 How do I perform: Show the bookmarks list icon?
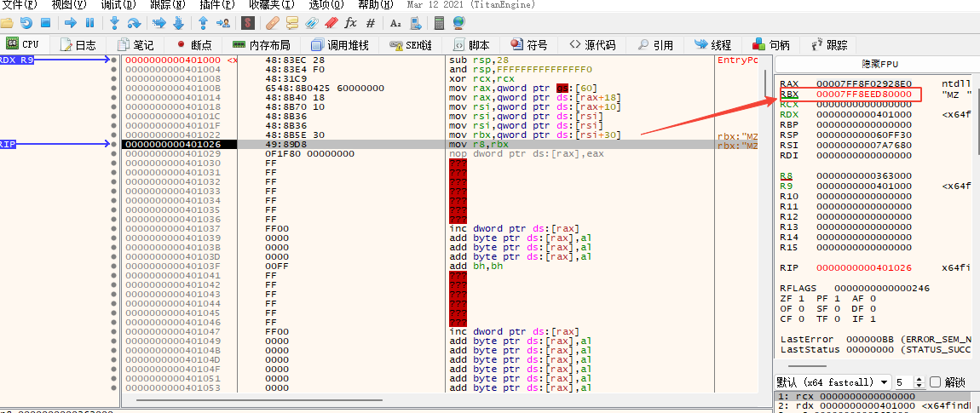[331, 23]
